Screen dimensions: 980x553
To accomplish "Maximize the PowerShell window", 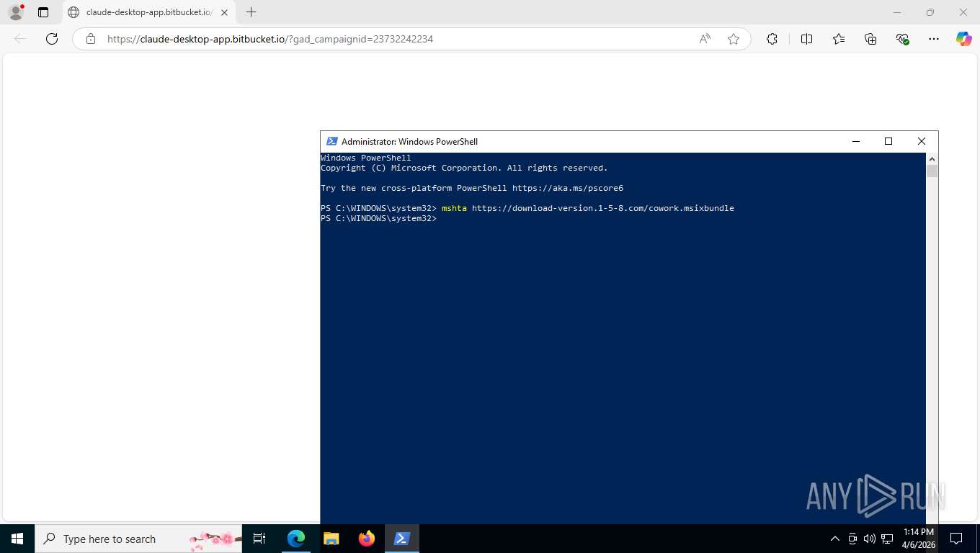I will coord(888,142).
